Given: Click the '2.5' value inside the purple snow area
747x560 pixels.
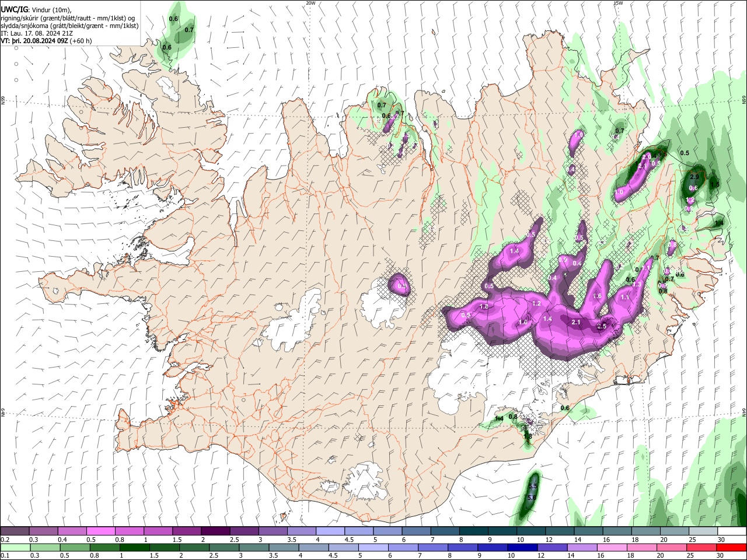Looking at the screenshot, I should tap(602, 327).
